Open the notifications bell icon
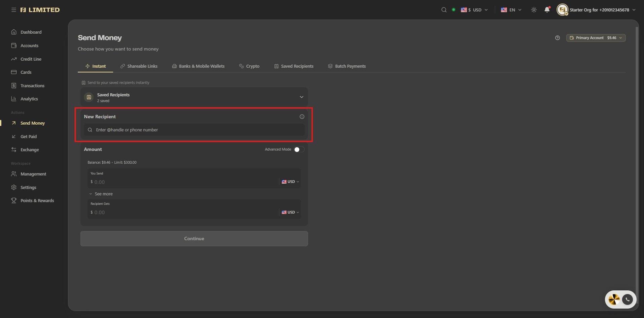The width and height of the screenshot is (644, 318). click(x=547, y=10)
